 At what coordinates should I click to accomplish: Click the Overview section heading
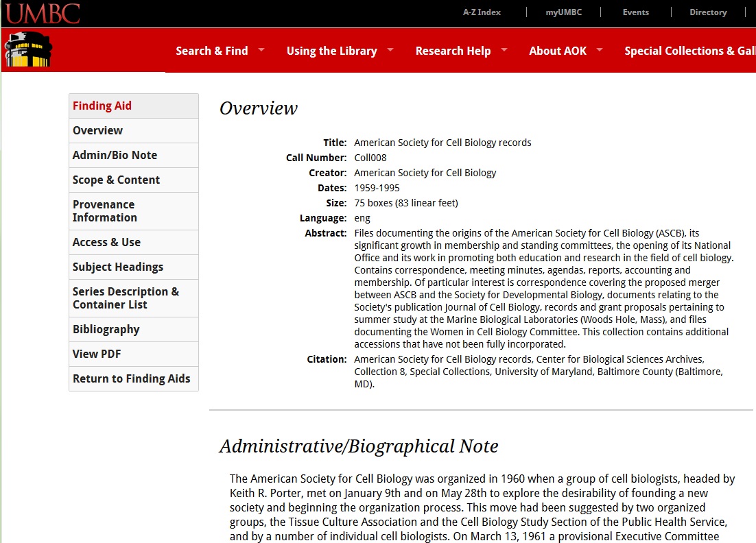(259, 108)
